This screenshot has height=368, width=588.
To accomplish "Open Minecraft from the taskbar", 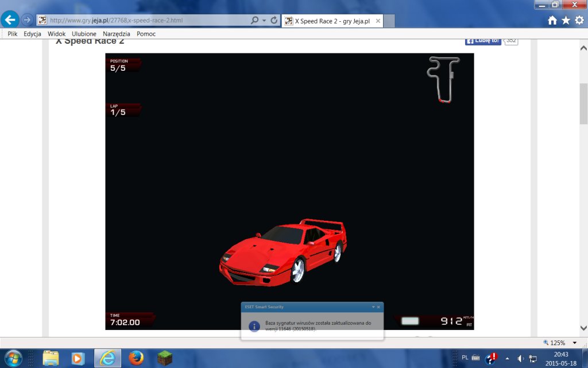I will coord(165,358).
